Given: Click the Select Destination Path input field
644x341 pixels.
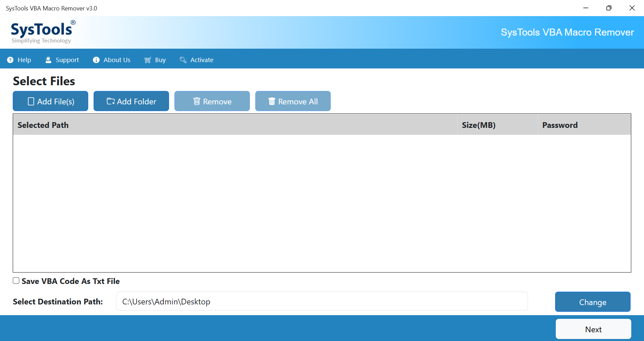Looking at the screenshot, I should click(x=322, y=301).
